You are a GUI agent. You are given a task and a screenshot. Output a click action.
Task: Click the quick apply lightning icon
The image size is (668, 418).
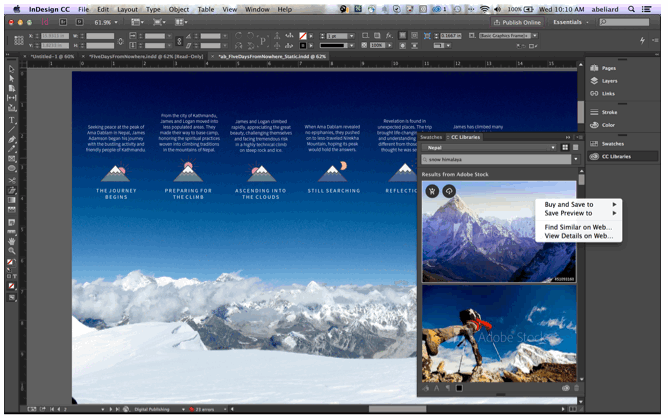[642, 40]
